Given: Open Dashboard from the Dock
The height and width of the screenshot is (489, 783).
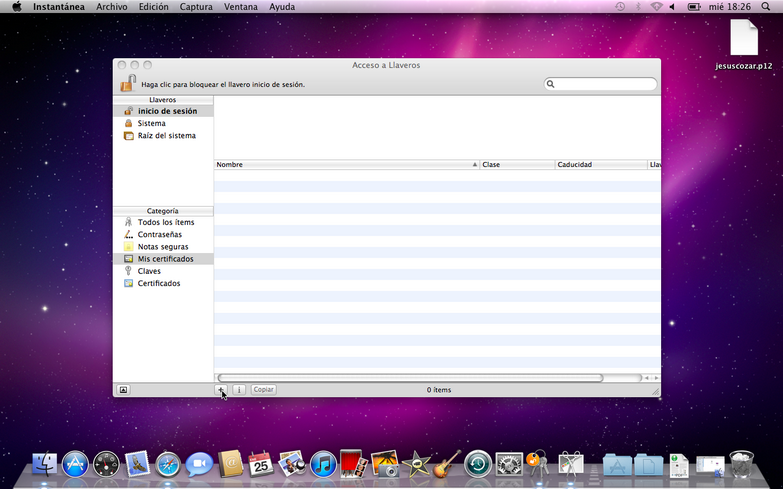Looking at the screenshot, I should pos(106,465).
